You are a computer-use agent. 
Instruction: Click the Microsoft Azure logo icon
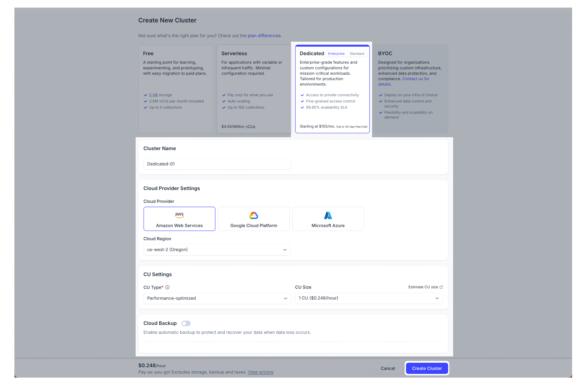pos(328,215)
